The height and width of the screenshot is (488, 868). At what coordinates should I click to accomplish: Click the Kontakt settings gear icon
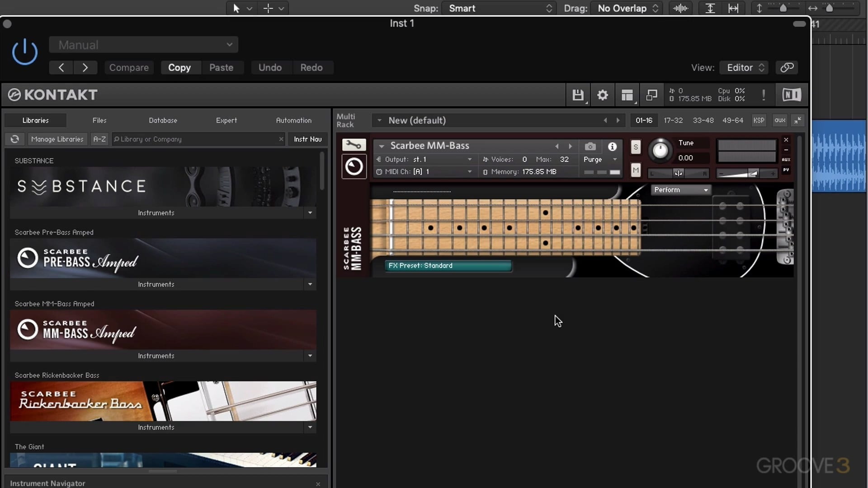click(602, 95)
